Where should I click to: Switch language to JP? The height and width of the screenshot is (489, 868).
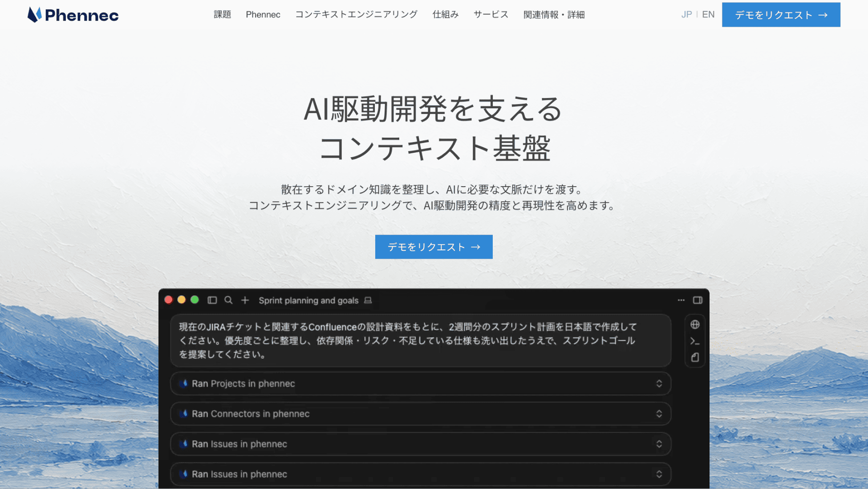pos(686,15)
